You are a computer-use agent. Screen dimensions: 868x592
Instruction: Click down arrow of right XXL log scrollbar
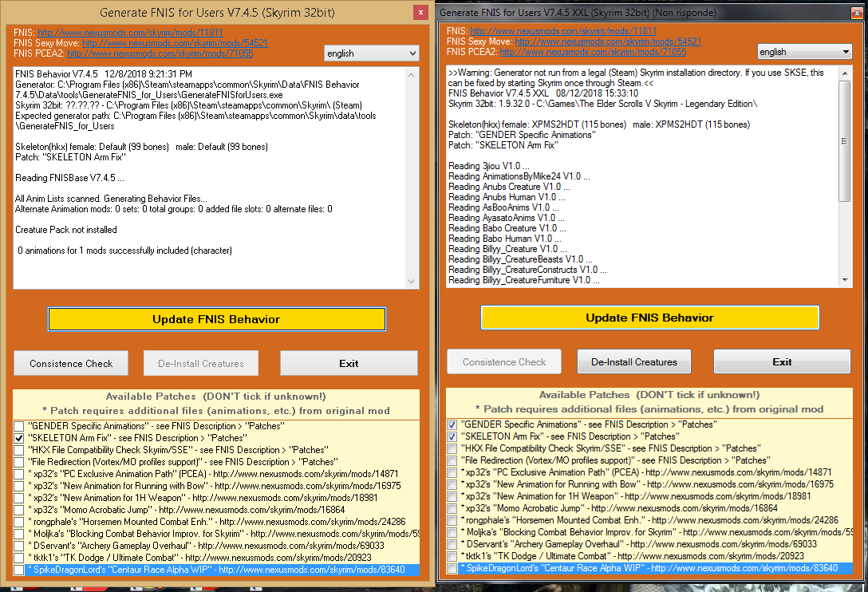[x=845, y=280]
